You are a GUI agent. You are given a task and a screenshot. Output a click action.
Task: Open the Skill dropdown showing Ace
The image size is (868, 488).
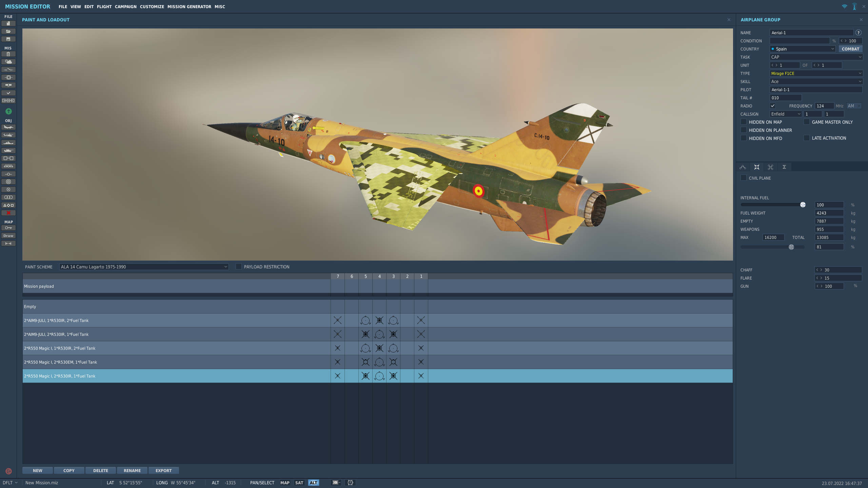[x=816, y=81]
